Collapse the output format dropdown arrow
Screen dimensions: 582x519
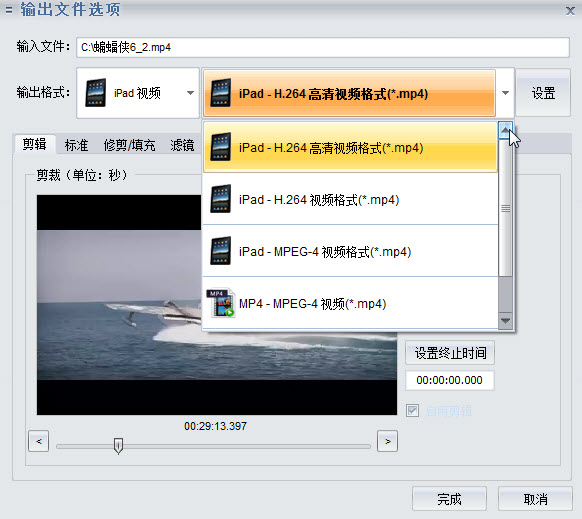(x=506, y=93)
